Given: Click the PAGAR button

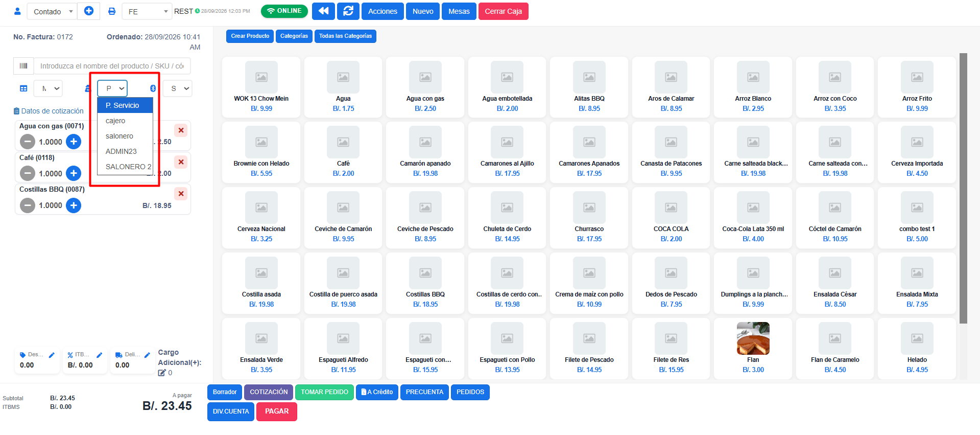Looking at the screenshot, I should pos(277,411).
